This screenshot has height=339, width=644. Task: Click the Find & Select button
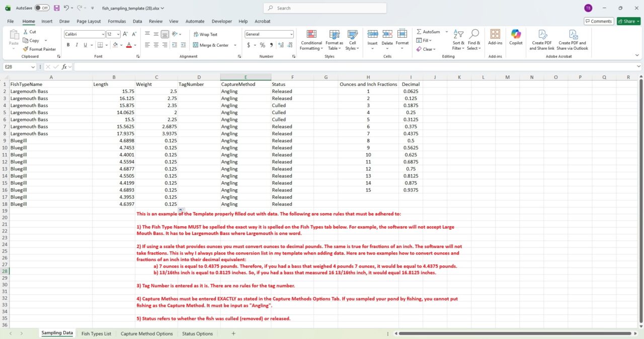[x=474, y=40]
